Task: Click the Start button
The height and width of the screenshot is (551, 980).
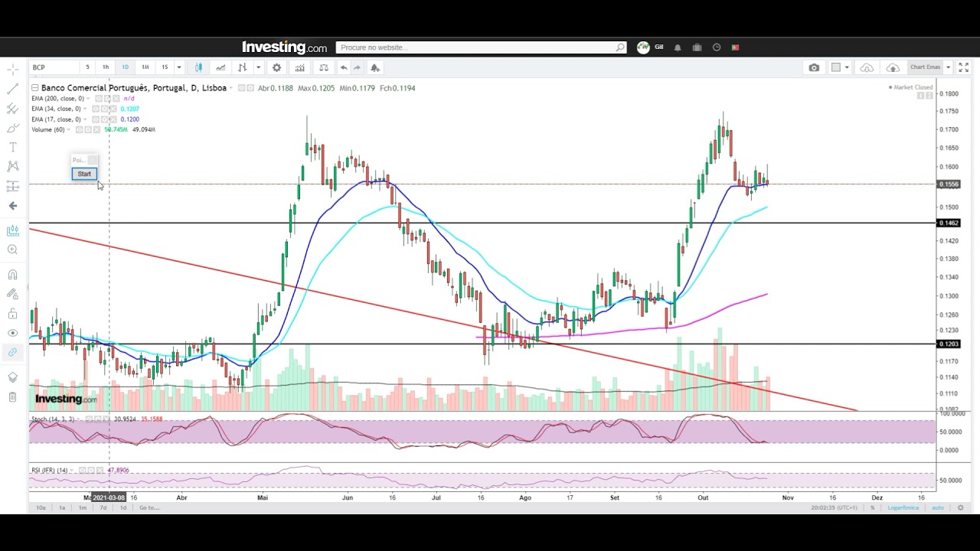Action: pyautogui.click(x=84, y=174)
